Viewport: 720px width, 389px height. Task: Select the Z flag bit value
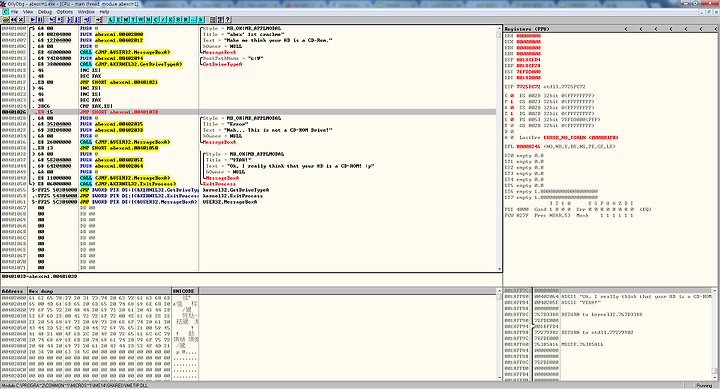(512, 113)
